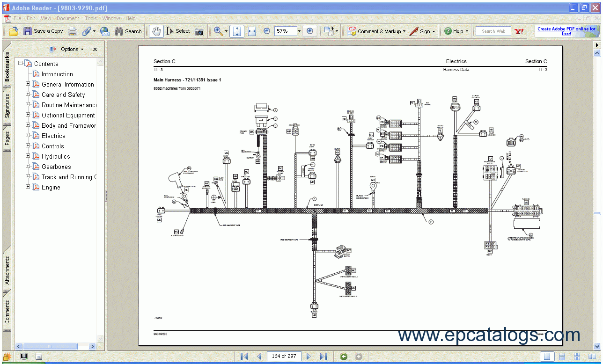This screenshot has width=603, height=364.
Task: Switch to the Comments side tab
Action: [7, 312]
